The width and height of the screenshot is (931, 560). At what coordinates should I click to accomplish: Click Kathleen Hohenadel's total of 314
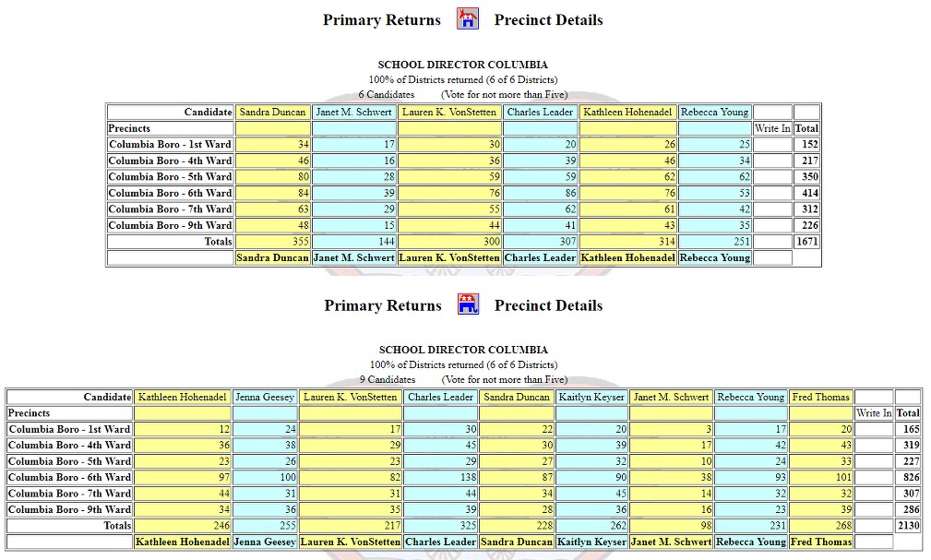(627, 242)
